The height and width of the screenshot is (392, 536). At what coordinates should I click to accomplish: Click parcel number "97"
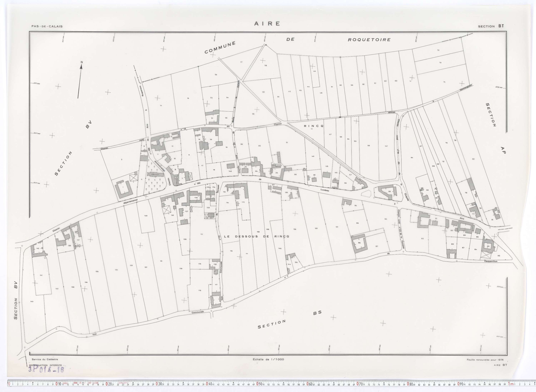coord(377,246)
